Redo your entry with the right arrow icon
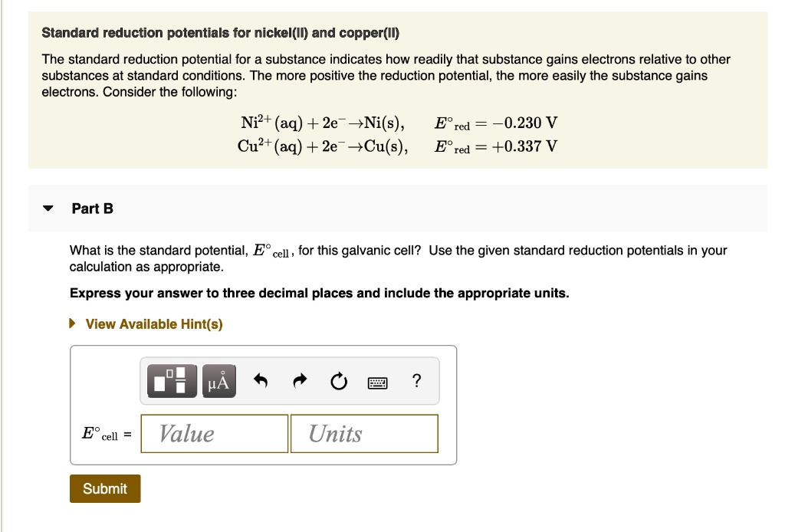The width and height of the screenshot is (785, 532). pos(299,379)
